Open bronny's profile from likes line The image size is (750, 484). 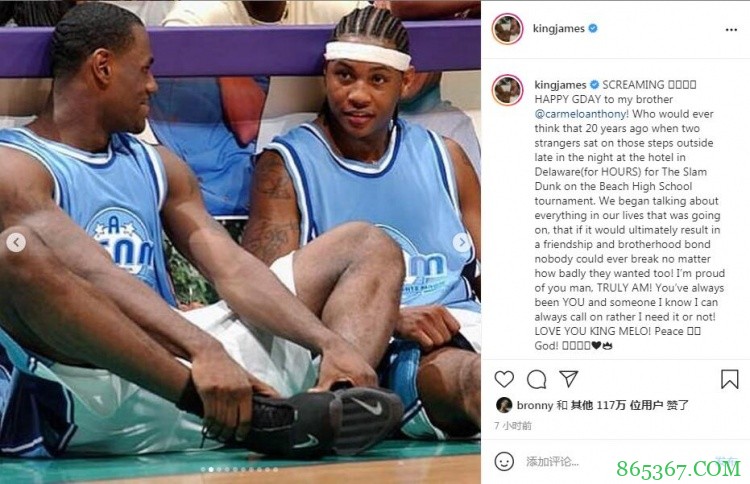coord(535,405)
